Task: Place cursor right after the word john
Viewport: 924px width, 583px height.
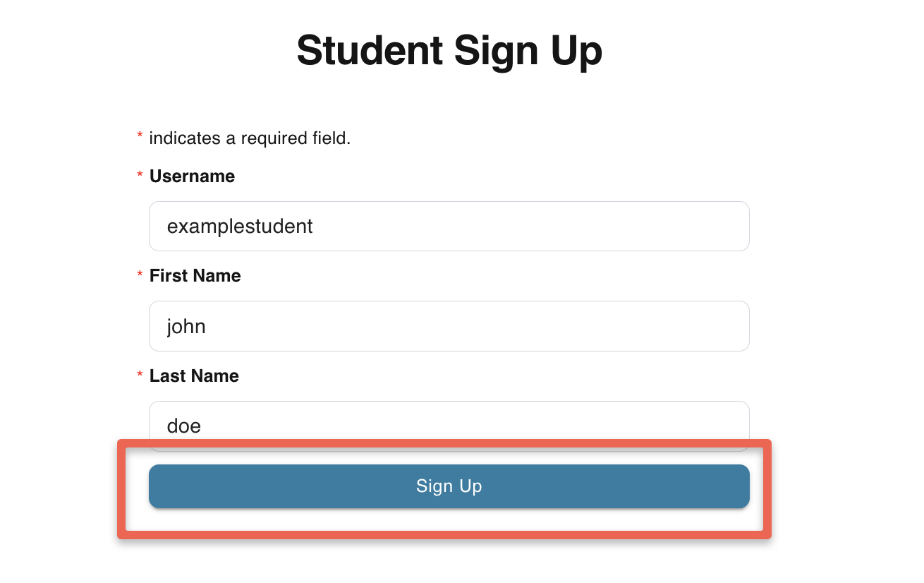Action: 207,326
